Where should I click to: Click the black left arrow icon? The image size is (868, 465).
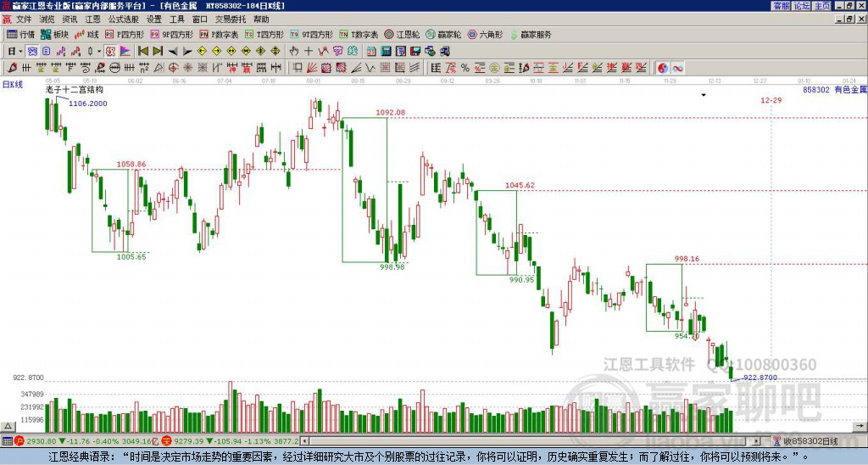tap(173, 52)
